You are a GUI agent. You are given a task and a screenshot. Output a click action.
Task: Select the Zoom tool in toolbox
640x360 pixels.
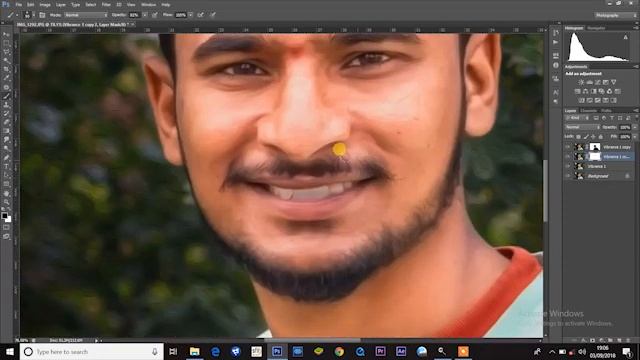(x=6, y=202)
